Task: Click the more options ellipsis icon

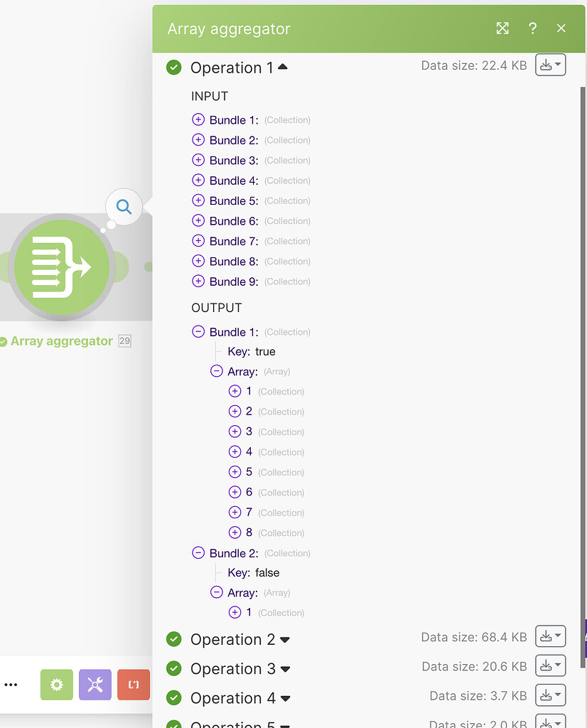Action: click(x=11, y=685)
